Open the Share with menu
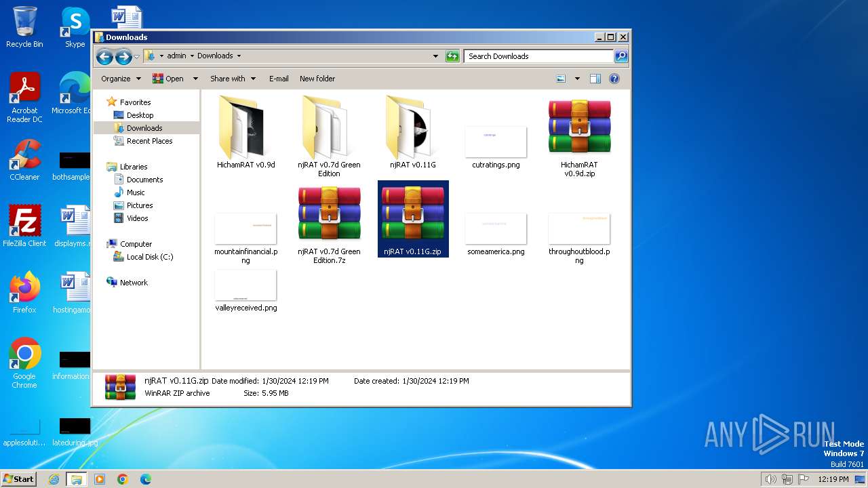Viewport: 868px width, 488px height. [233, 79]
